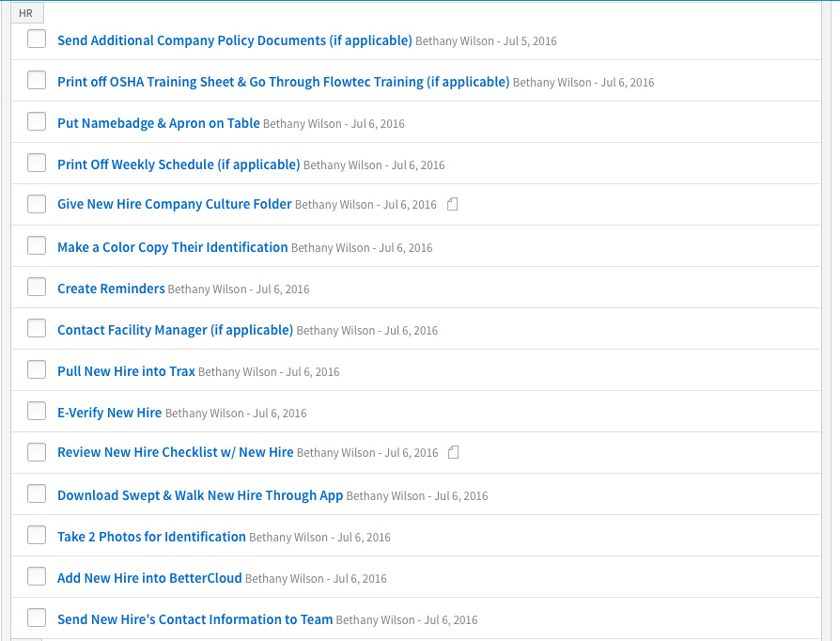Click Bethany Wilson next to E-Verify New Hire
Screen dimensions: 840x641
tap(203, 413)
